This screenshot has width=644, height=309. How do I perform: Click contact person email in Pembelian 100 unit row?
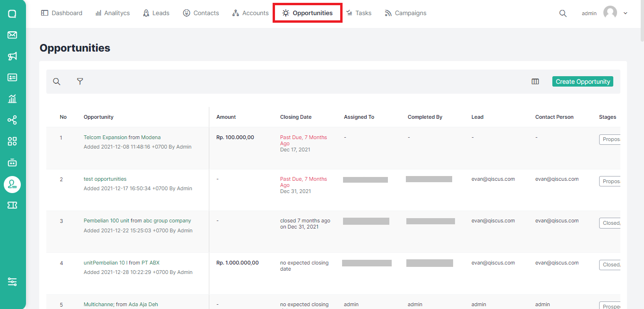click(557, 221)
